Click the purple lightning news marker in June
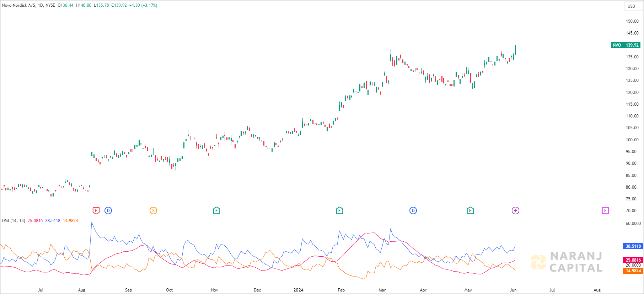Image resolution: width=644 pixels, height=294 pixels. tap(515, 211)
